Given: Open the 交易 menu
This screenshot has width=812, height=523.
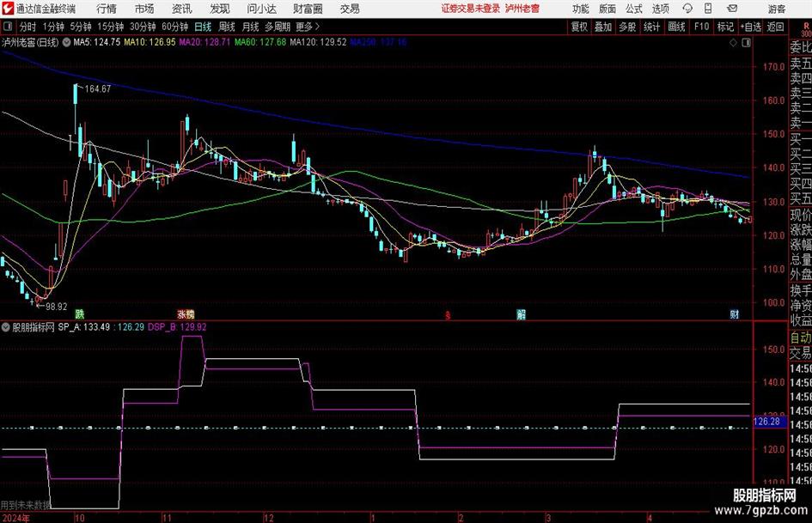Looking at the screenshot, I should tap(350, 9).
